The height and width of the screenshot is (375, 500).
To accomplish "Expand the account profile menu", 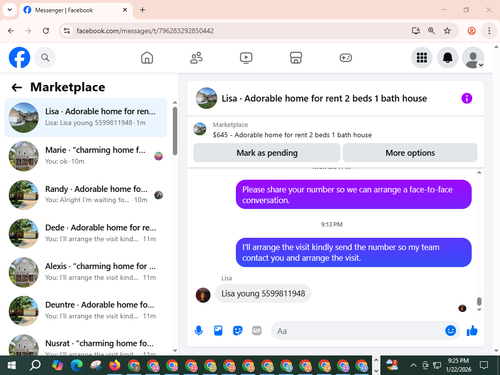I will (473, 58).
